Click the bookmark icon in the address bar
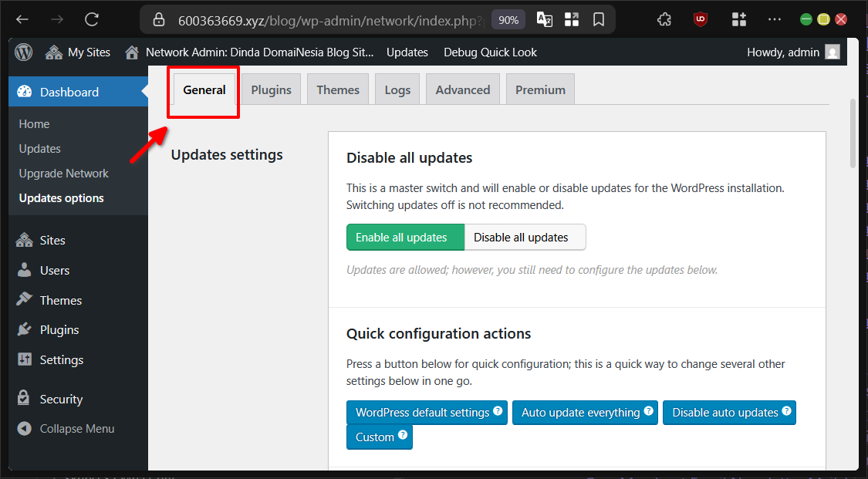The image size is (868, 479). [599, 19]
